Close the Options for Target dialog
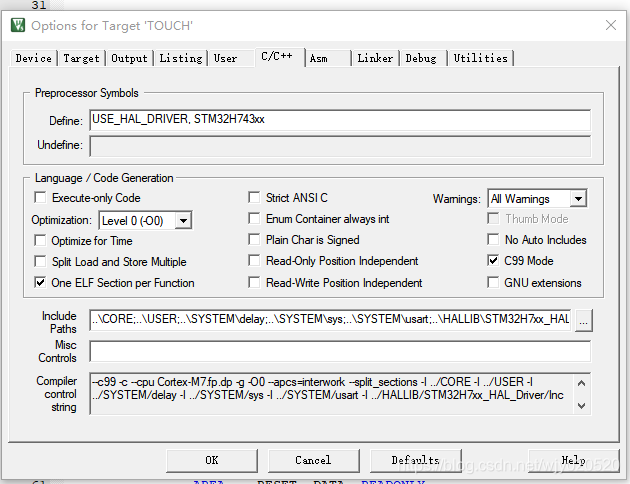Image resolution: width=630 pixels, height=484 pixels. point(611,25)
